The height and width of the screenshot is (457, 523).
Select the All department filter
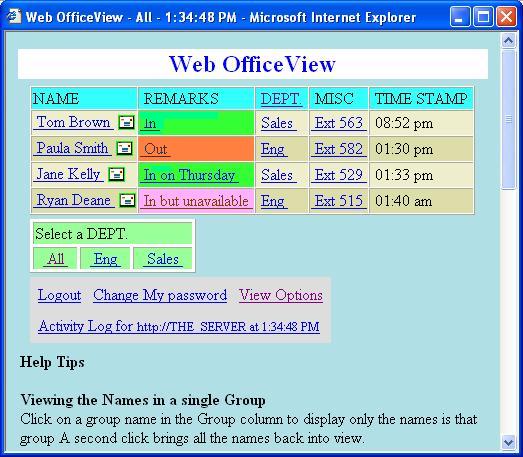point(55,259)
